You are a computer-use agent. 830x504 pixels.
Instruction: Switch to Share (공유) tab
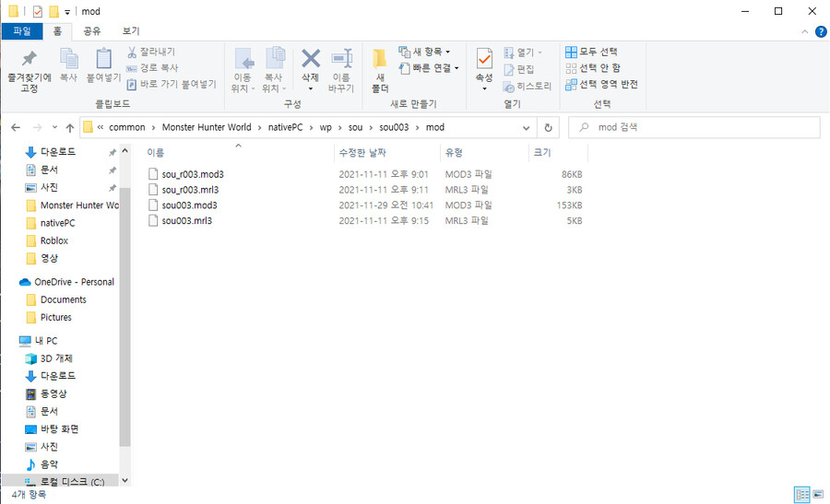[x=92, y=31]
